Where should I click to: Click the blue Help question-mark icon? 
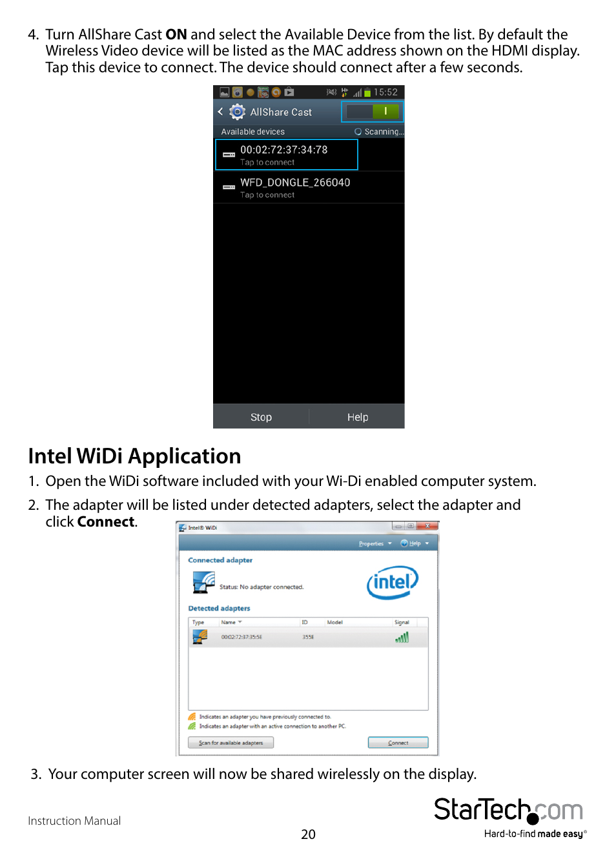[404, 543]
